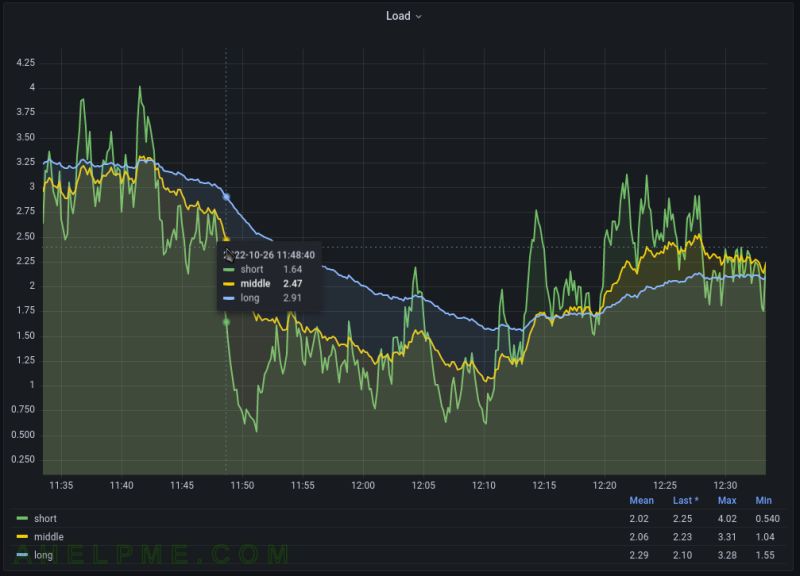The height and width of the screenshot is (576, 800).
Task: Select the Load panel title
Action: [397, 16]
